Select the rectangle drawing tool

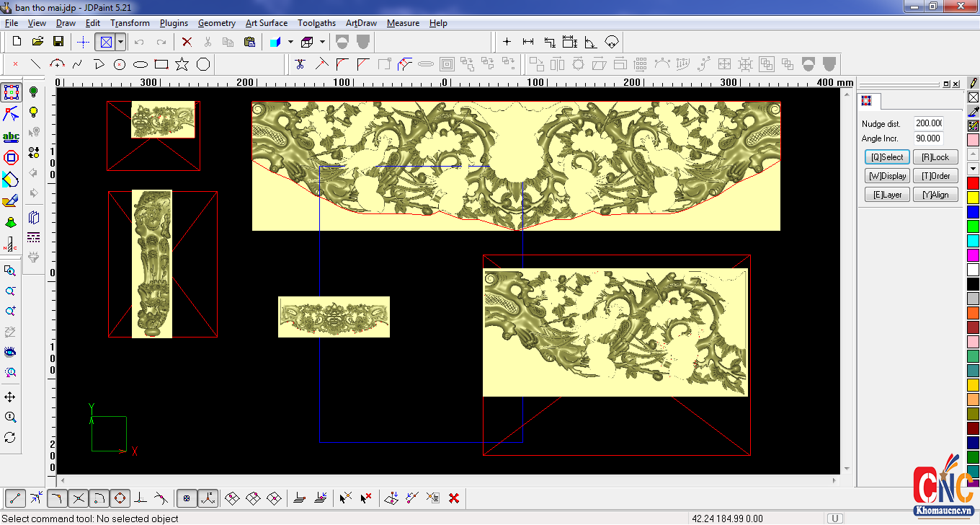click(x=161, y=64)
